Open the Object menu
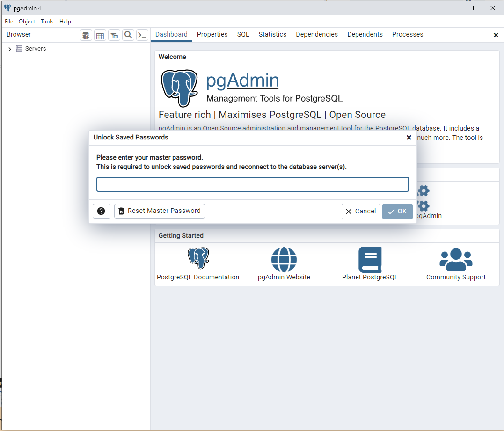The image size is (504, 431). (27, 21)
